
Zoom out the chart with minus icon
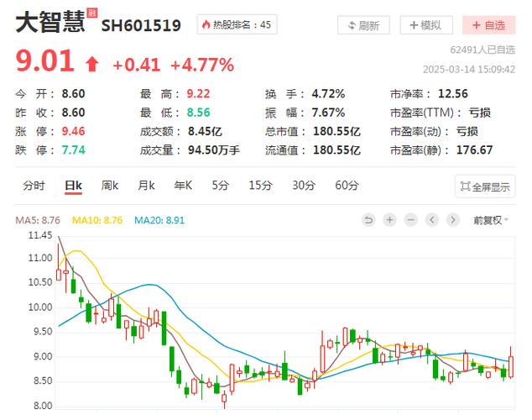pyautogui.click(x=410, y=220)
